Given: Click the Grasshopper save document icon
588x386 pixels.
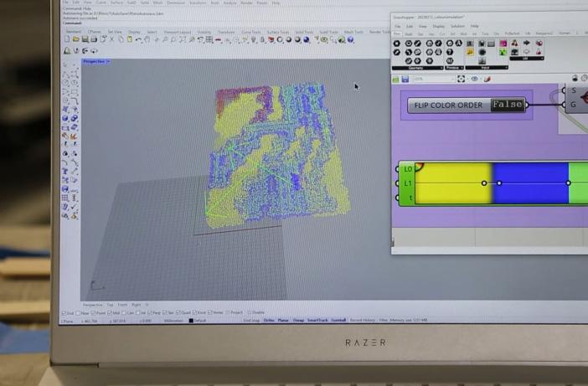Looking at the screenshot, I should click(405, 79).
